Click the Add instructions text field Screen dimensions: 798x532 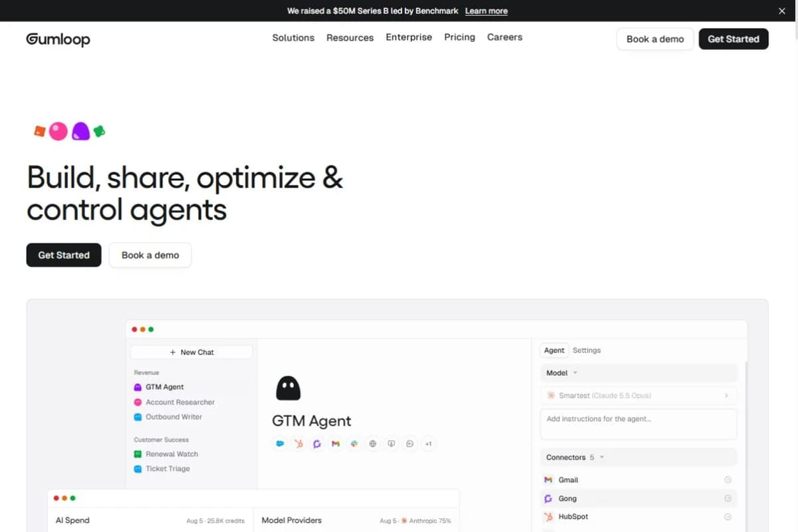(638, 424)
